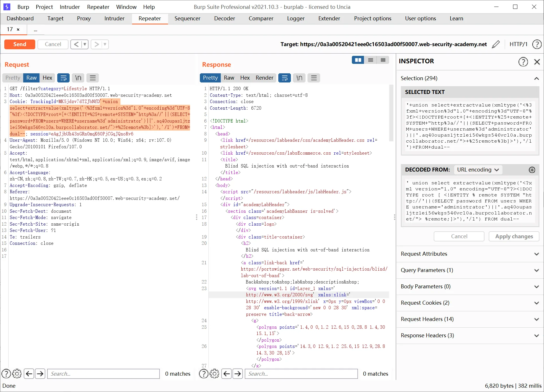This screenshot has width=544, height=392.
Task: Expand Request Headers (14) section
Action: pos(470,319)
